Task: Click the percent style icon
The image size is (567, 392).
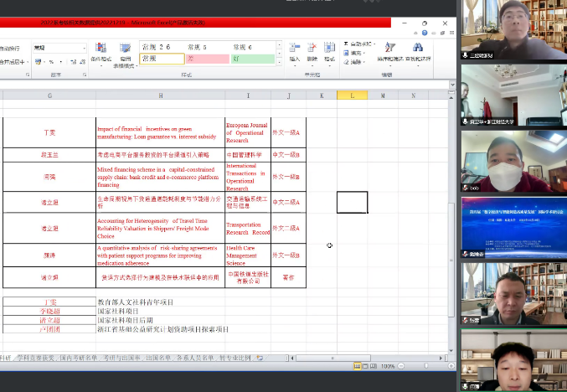Action: [52, 62]
